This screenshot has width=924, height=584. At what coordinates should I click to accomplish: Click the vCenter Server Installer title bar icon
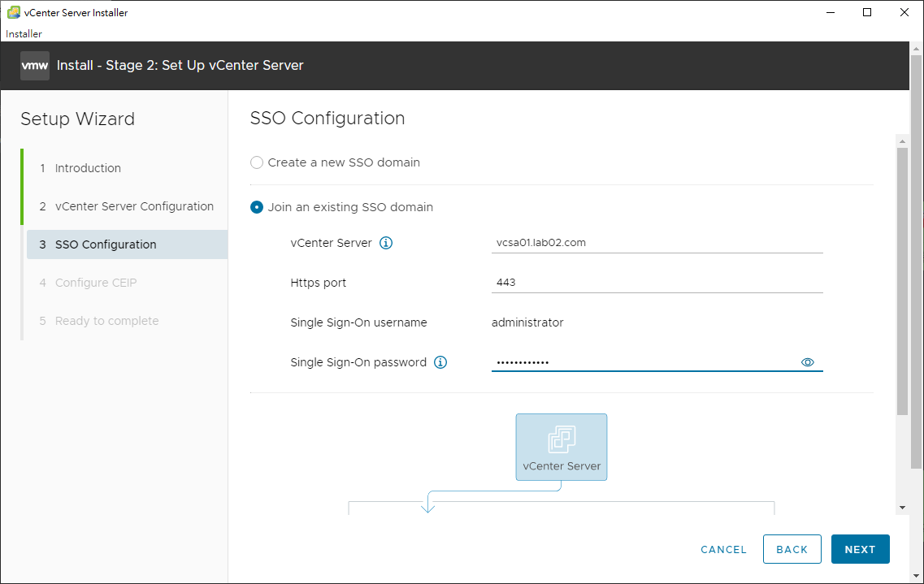coord(13,12)
